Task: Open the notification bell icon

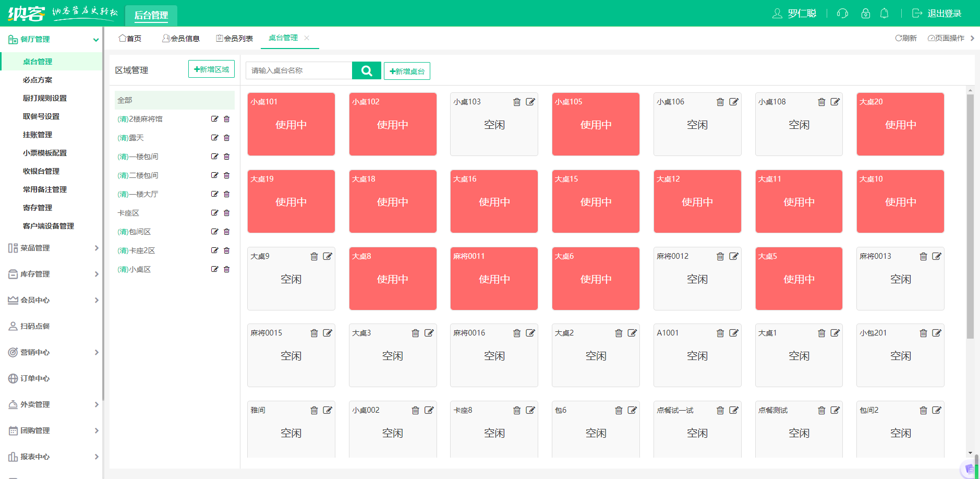Action: click(885, 13)
